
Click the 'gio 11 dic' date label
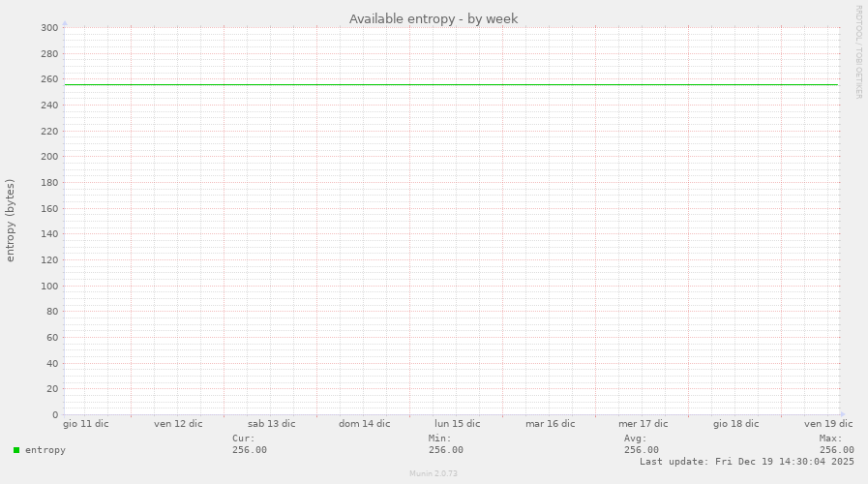[86, 424]
